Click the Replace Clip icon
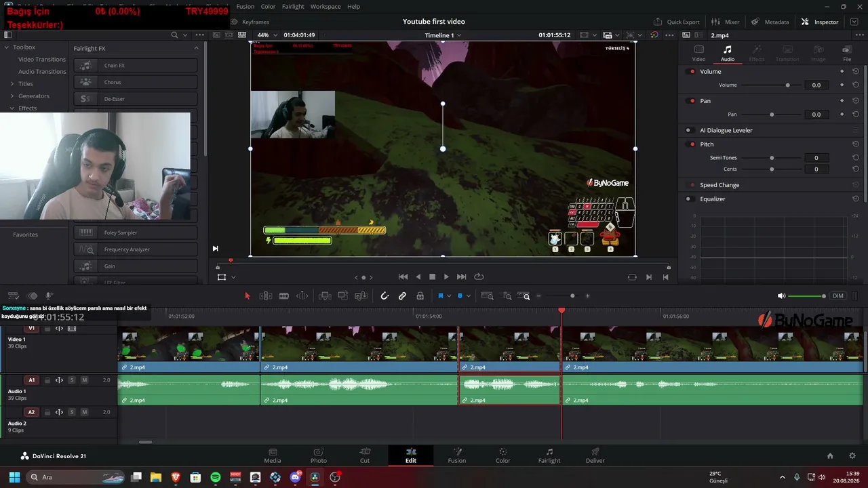 tap(361, 296)
